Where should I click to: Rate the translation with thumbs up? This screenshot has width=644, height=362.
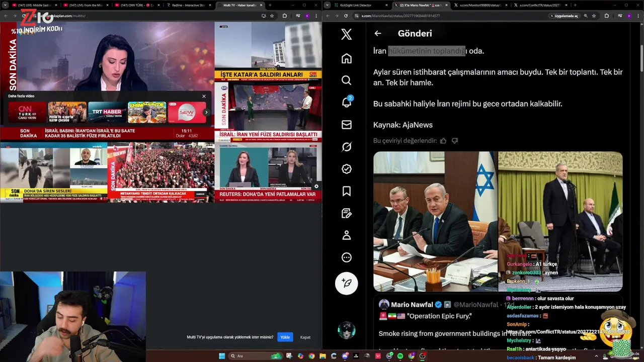pyautogui.click(x=443, y=141)
